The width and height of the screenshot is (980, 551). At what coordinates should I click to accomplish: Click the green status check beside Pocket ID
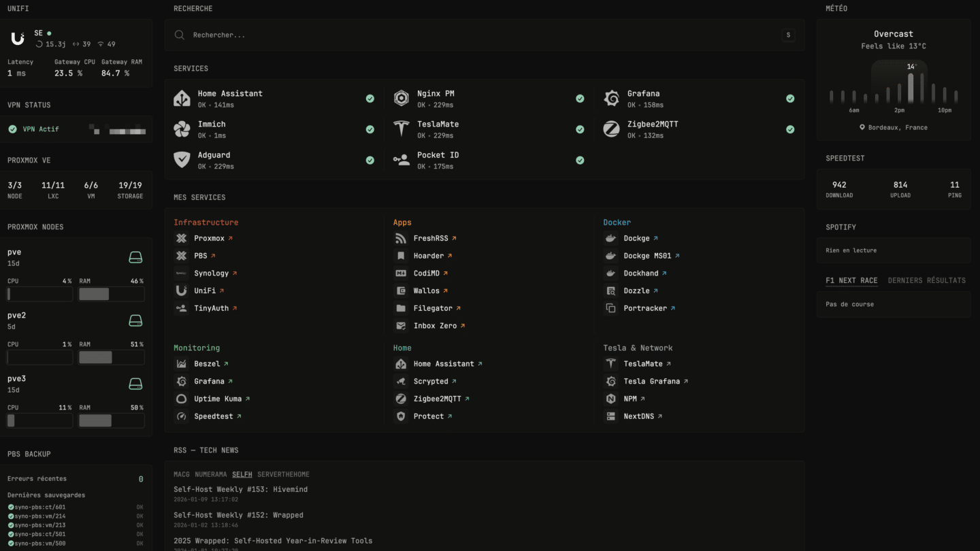click(x=580, y=161)
